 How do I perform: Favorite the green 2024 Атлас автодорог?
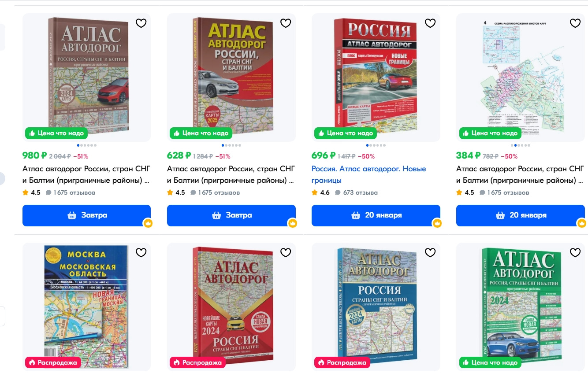click(x=575, y=252)
